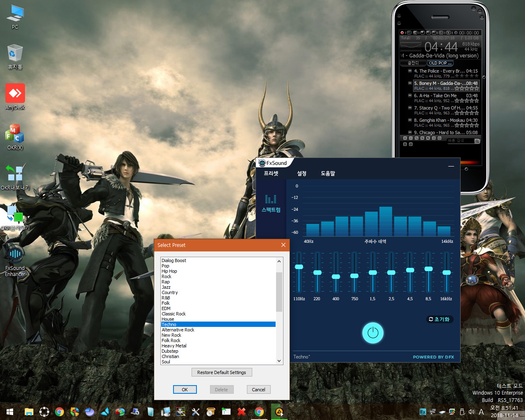Click the add (+) icon under playlist
This screenshot has height=420, width=525.
click(x=405, y=138)
